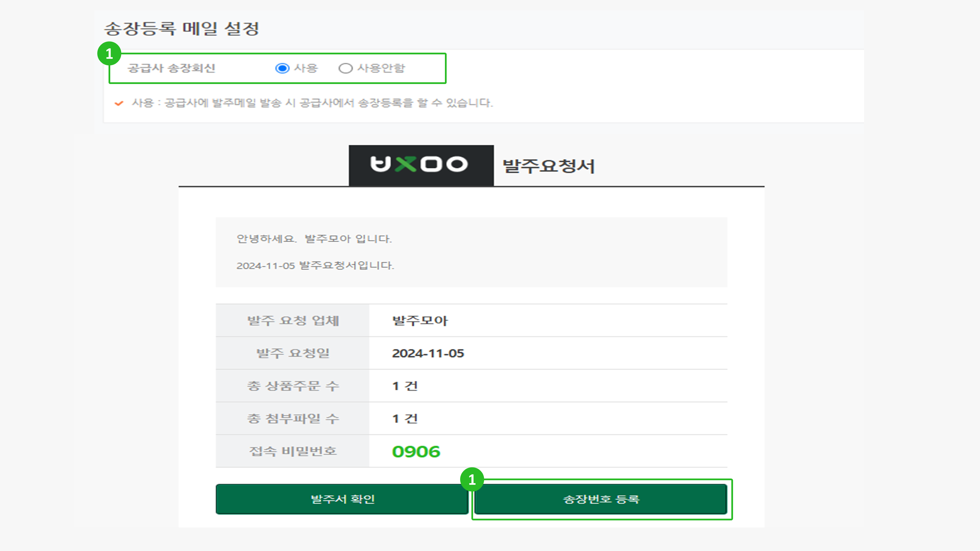Click the black logo banner
This screenshot has width=980, height=551.
coord(421,165)
